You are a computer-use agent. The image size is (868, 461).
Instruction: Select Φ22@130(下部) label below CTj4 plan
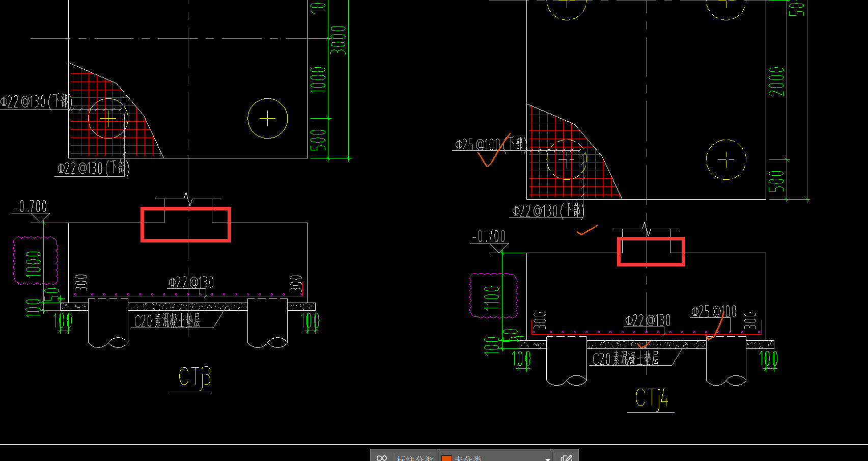coord(548,210)
